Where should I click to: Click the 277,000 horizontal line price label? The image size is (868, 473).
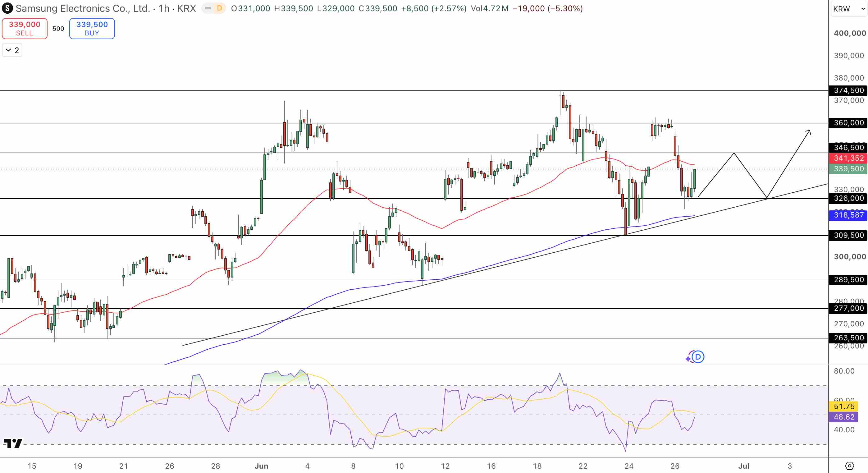[x=848, y=308]
